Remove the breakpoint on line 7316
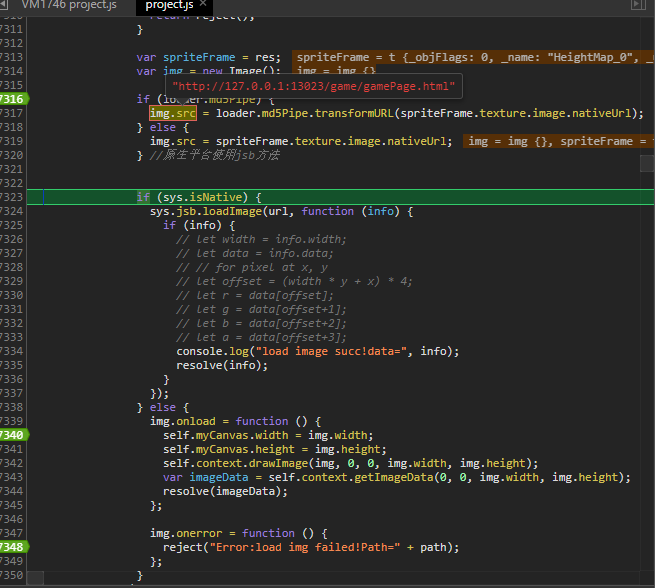This screenshot has height=588, width=655. [13, 99]
